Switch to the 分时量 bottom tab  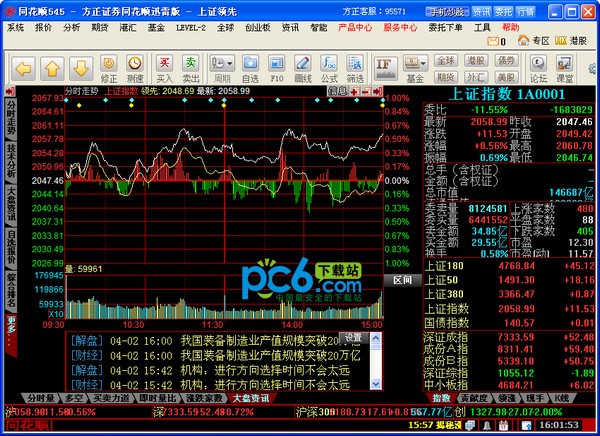(40, 398)
